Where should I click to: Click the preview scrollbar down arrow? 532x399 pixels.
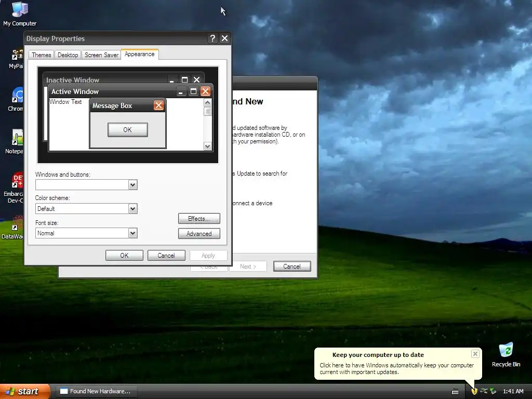[208, 146]
